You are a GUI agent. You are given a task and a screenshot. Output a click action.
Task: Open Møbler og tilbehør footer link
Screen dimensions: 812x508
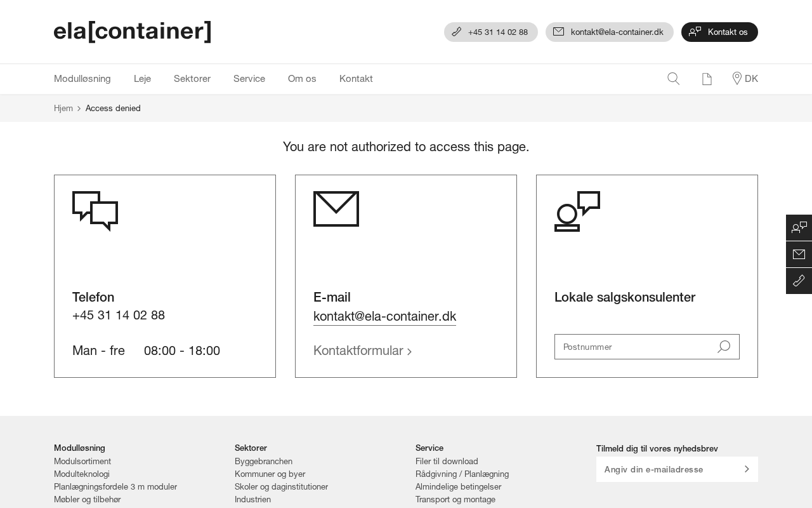point(88,499)
